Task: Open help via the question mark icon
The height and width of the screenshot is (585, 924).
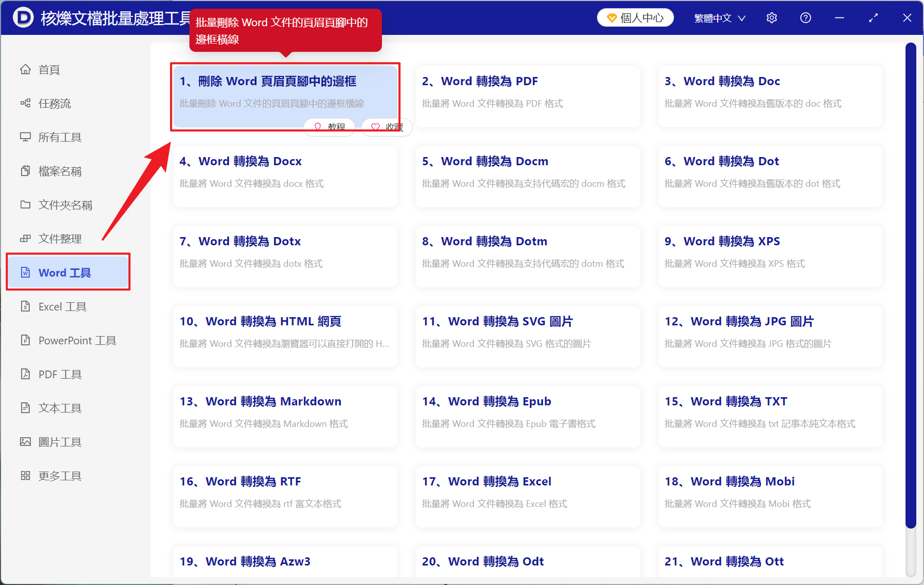Action: tap(805, 18)
